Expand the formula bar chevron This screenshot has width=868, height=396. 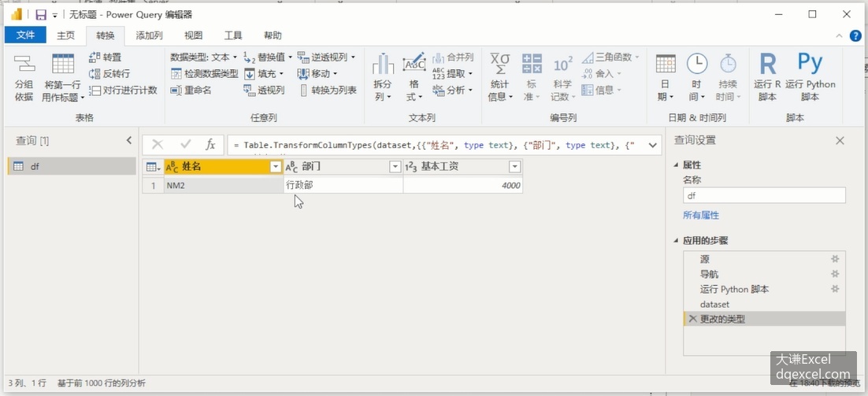point(652,145)
